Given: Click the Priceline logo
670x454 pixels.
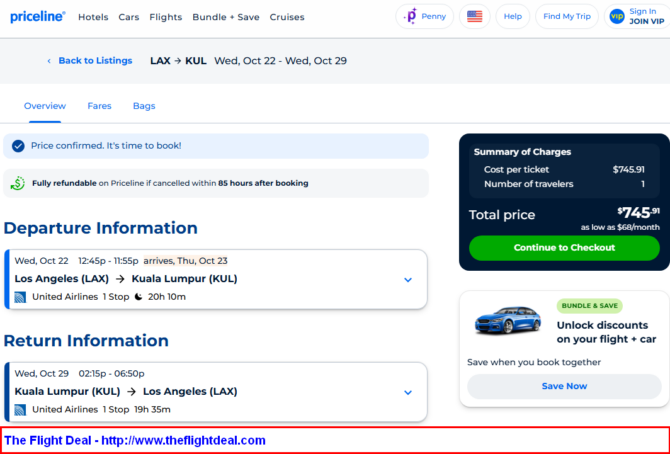Looking at the screenshot, I should (38, 17).
